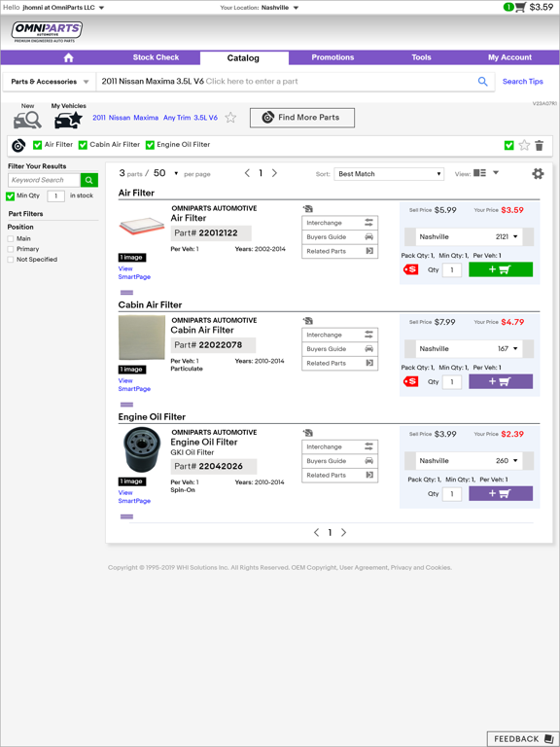Open Nashville 260 stock location dropdown
This screenshot has height=747, width=560.
(x=469, y=461)
